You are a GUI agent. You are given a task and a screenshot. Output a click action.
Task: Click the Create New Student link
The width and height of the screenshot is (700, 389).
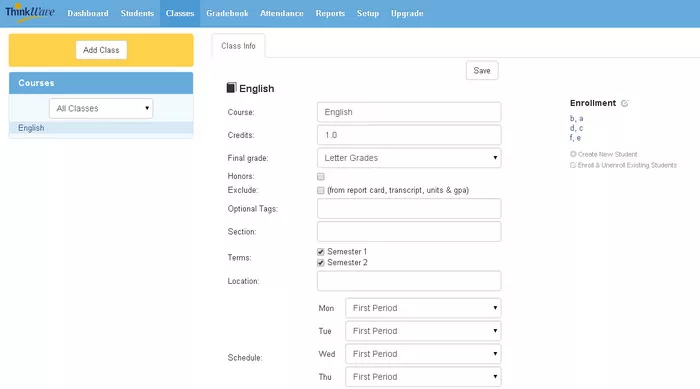tap(607, 154)
